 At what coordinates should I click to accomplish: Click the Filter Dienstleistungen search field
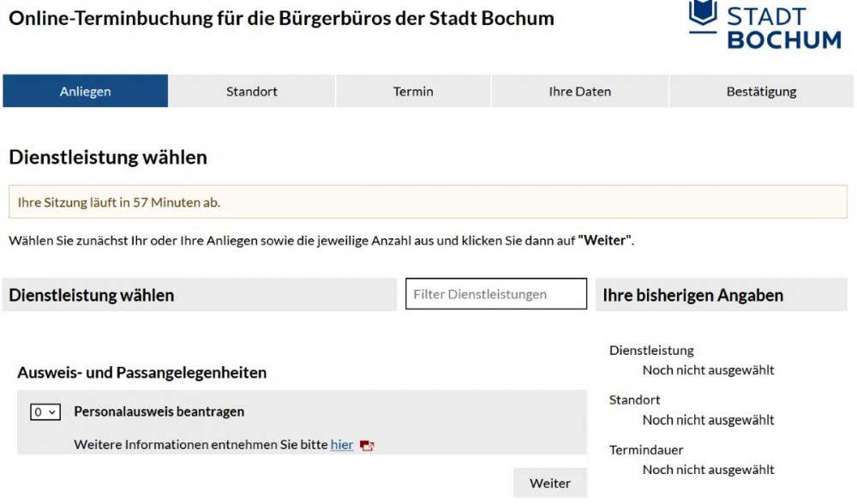point(496,294)
